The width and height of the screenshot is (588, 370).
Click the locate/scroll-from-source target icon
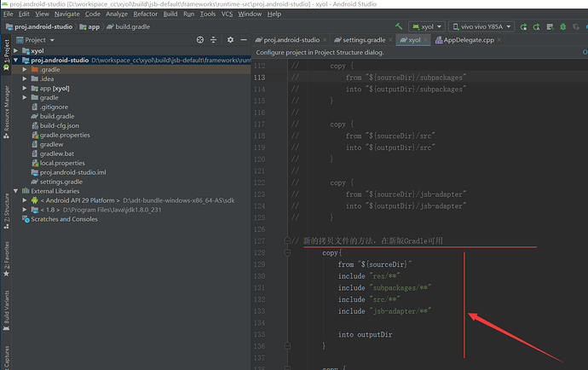pos(199,40)
